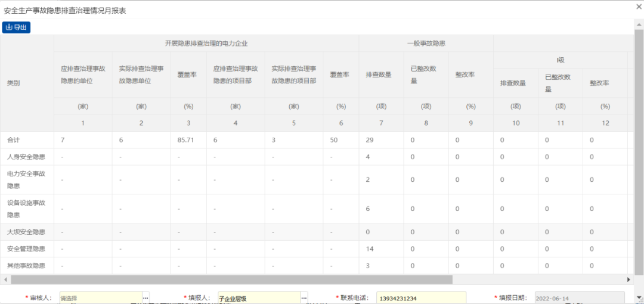Viewport: 644px width, 304px height.
Task: Click 2 in the 电力安全事故隐患 row
Action: 381,180
